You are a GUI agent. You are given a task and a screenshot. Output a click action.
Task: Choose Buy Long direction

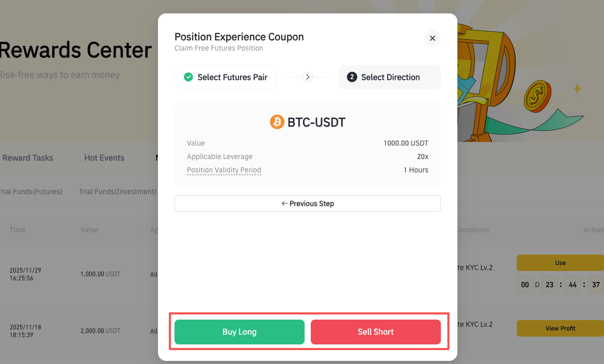point(239,331)
